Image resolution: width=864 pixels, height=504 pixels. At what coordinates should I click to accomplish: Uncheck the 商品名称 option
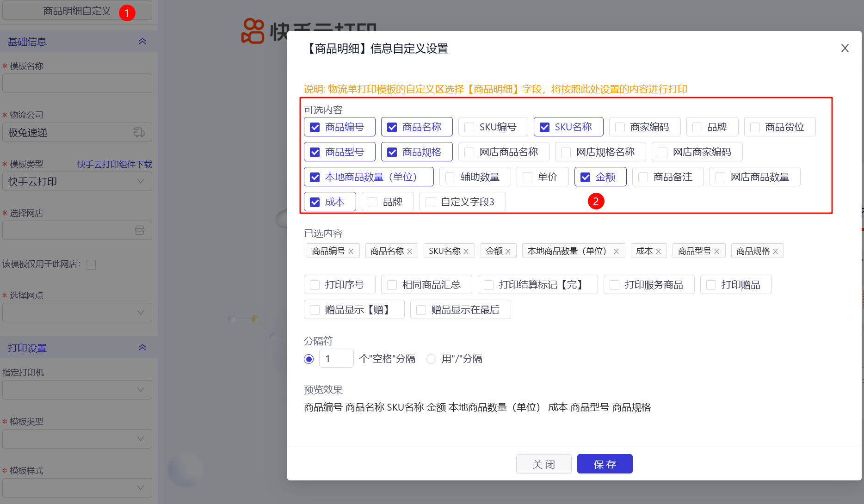point(392,127)
